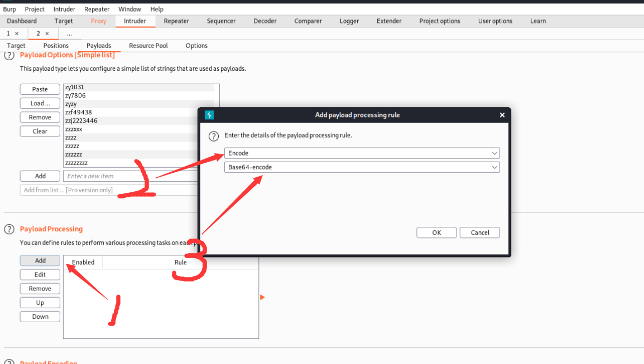Close Intruder attack tab 2
The width and height of the screenshot is (644, 364).
[47, 33]
